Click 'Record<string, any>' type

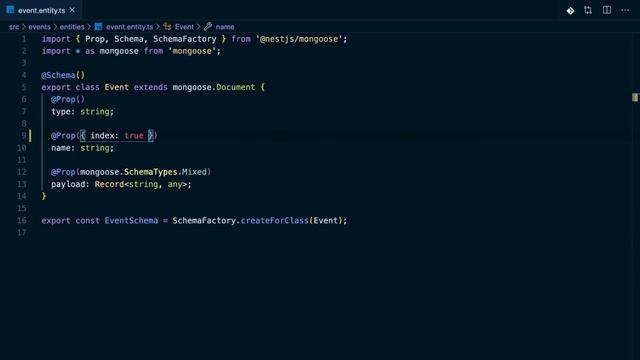[x=141, y=184]
